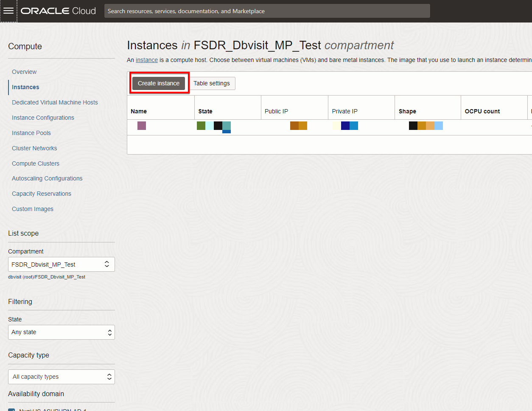This screenshot has height=411, width=532.
Task: Open Compute Clusters
Action: tap(36, 163)
